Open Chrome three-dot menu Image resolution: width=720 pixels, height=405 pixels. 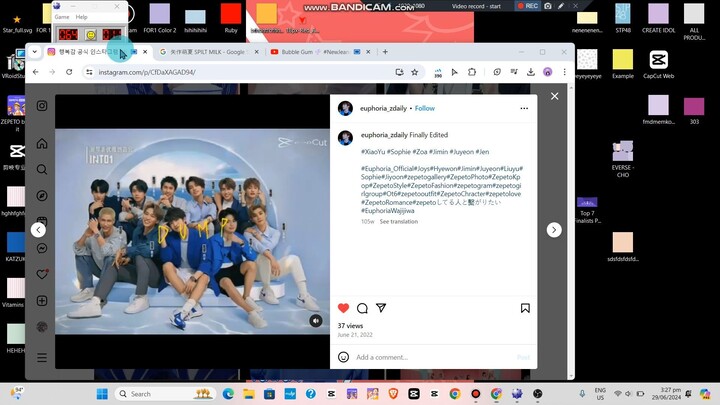[564, 72]
